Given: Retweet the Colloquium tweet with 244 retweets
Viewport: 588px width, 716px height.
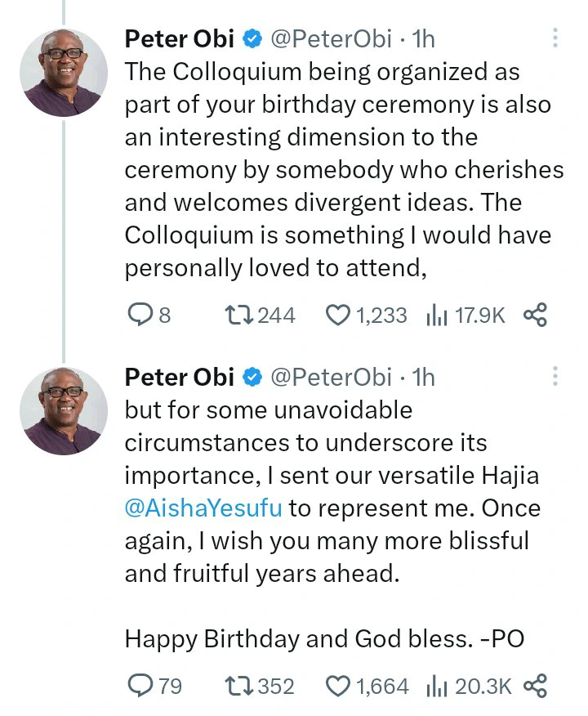Looking at the screenshot, I should tap(261, 315).
